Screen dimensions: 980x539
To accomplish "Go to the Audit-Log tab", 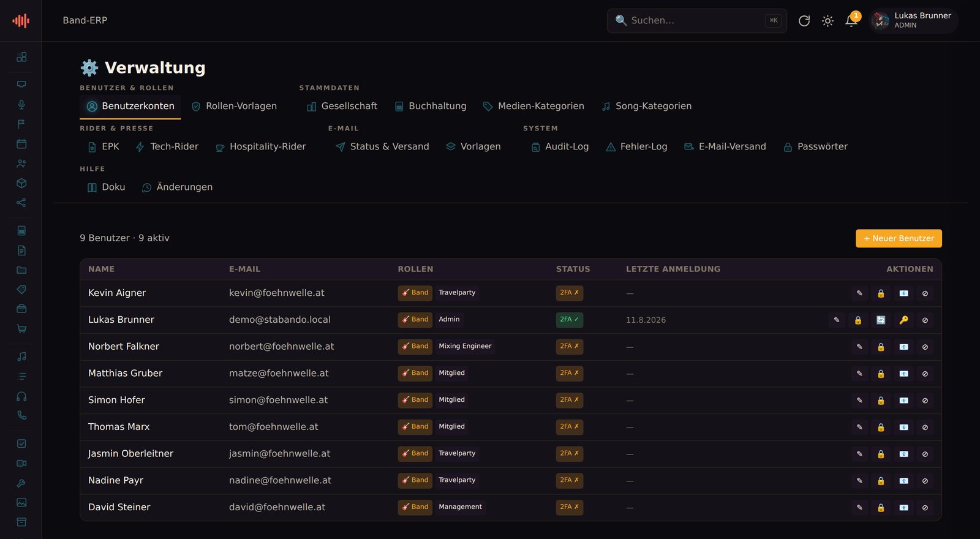I will [x=560, y=146].
